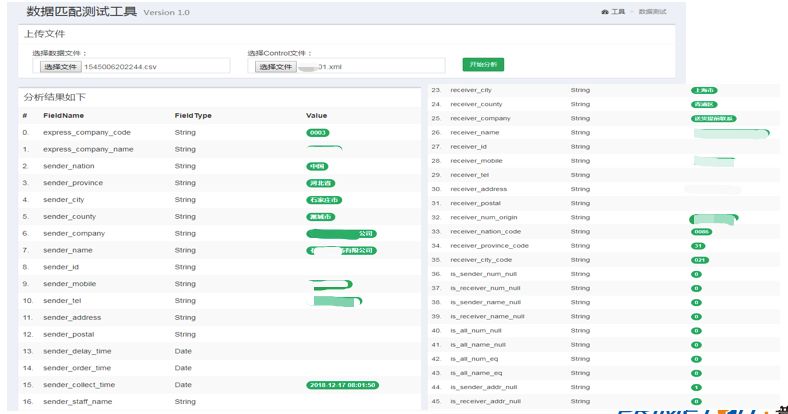Click the sender_city field name
788x414 pixels.
click(x=64, y=200)
